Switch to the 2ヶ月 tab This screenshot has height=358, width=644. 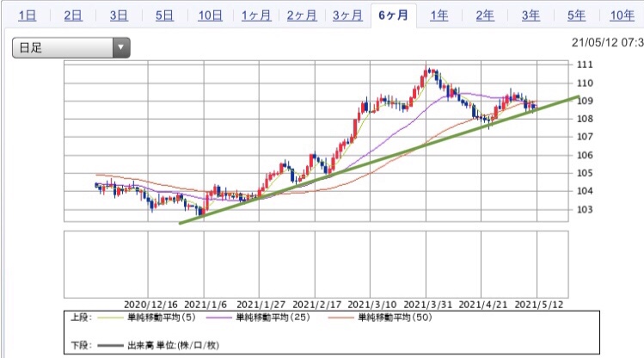(301, 15)
